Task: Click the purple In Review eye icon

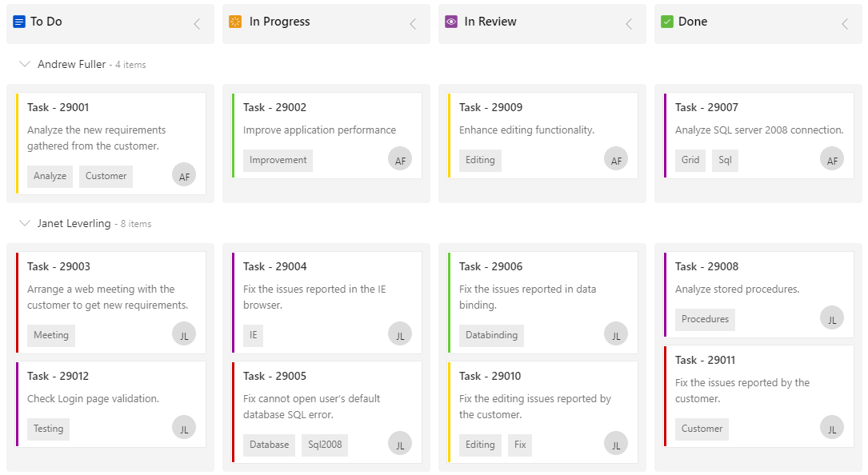Action: [451, 22]
